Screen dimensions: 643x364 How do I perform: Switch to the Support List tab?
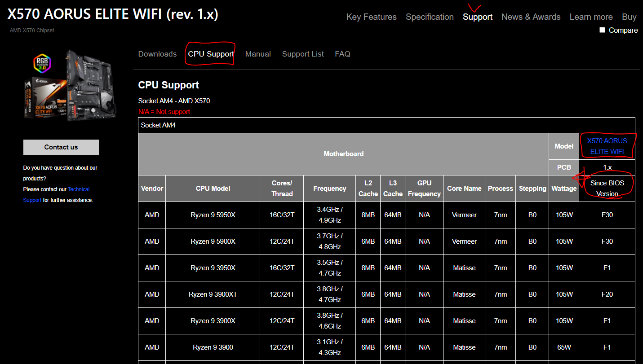(x=303, y=54)
